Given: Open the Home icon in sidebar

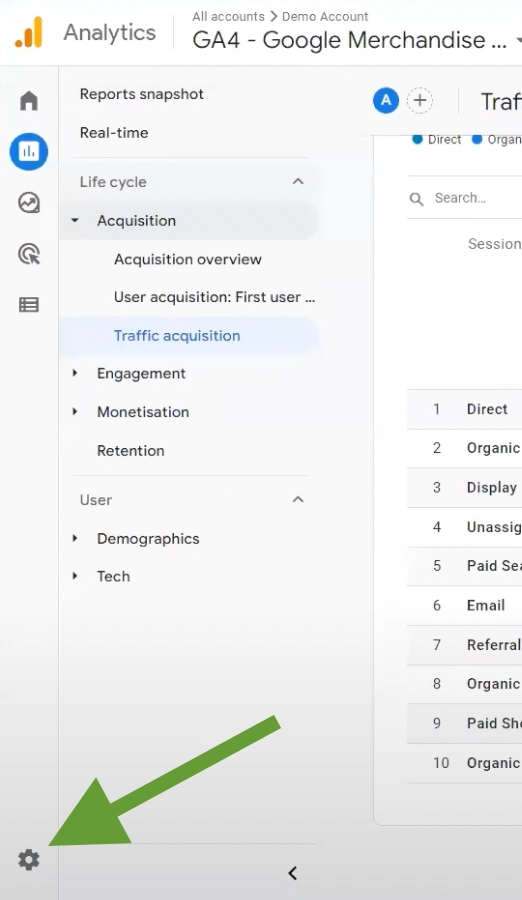Looking at the screenshot, I should click(x=29, y=100).
